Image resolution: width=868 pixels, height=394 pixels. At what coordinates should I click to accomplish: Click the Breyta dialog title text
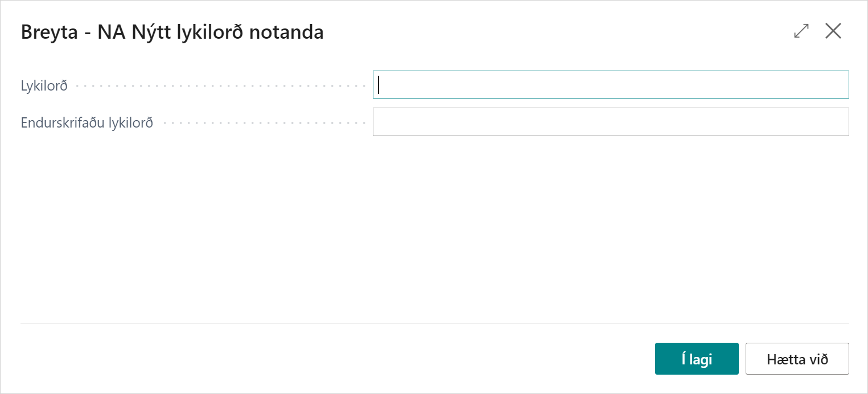tap(172, 32)
